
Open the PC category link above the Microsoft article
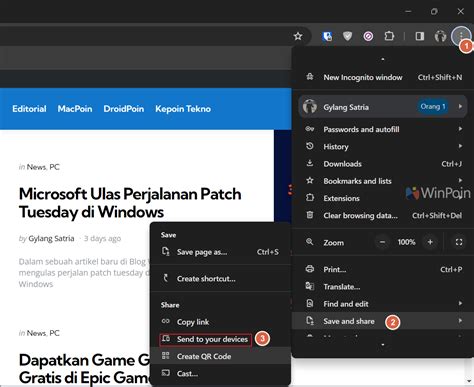coord(54,167)
